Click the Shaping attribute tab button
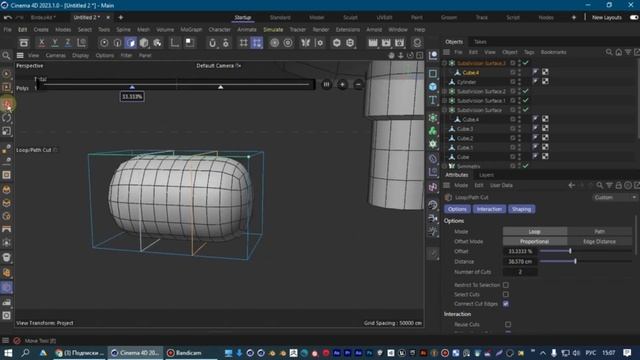Image resolution: width=640 pixels, height=360 pixels. [x=521, y=209]
